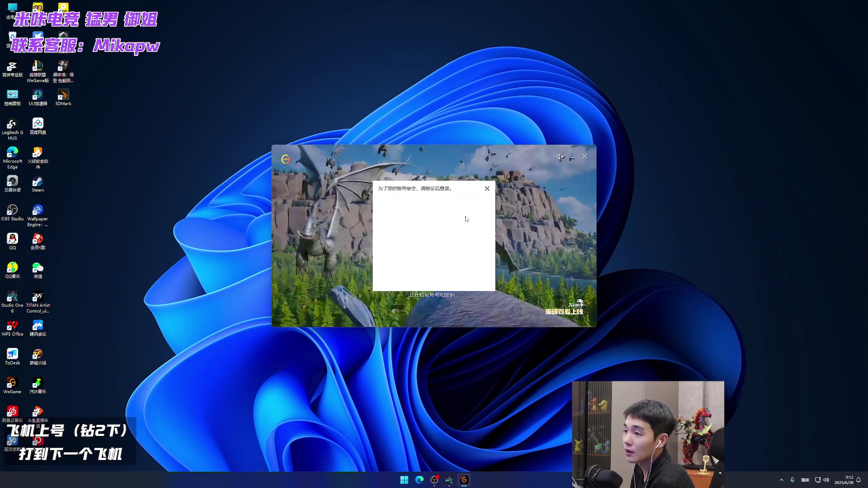Select 云墨伴侣 desktop icon
Image resolution: width=868 pixels, height=488 pixels.
pyautogui.click(x=12, y=184)
